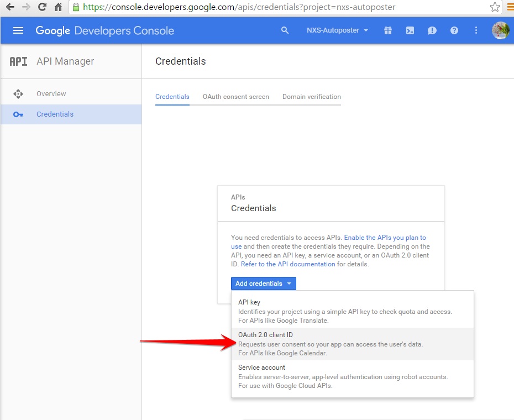This screenshot has height=420, width=514.
Task: Open Credentials in the sidebar
Action: click(x=71, y=114)
